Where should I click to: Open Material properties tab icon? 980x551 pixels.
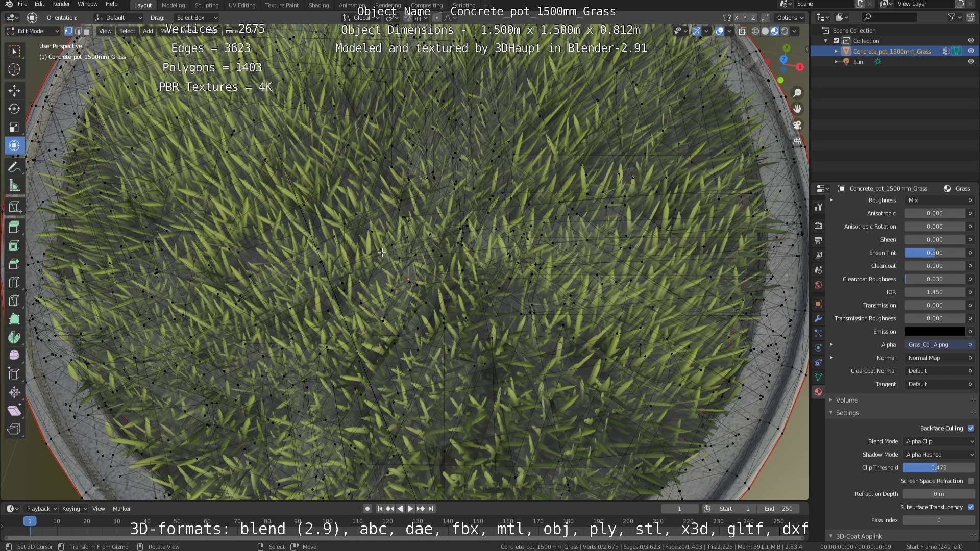click(818, 392)
